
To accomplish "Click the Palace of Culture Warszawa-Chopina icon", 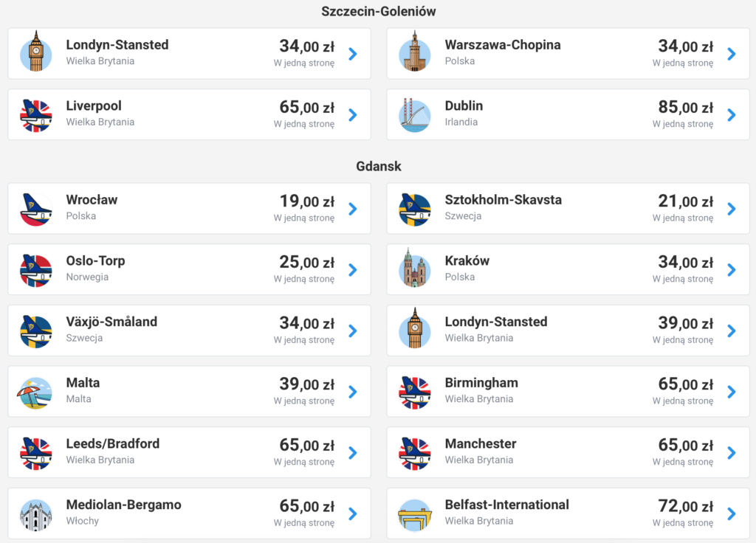I will tap(414, 53).
